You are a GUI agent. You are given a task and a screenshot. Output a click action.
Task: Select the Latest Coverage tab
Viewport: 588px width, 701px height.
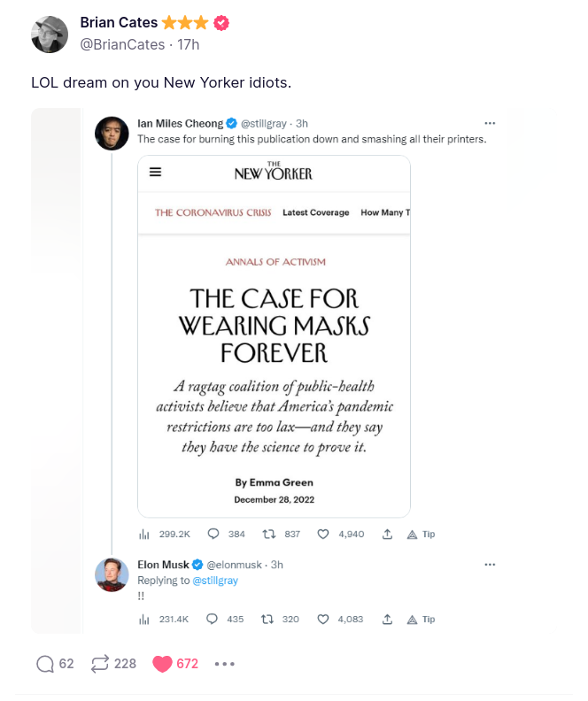pos(315,212)
